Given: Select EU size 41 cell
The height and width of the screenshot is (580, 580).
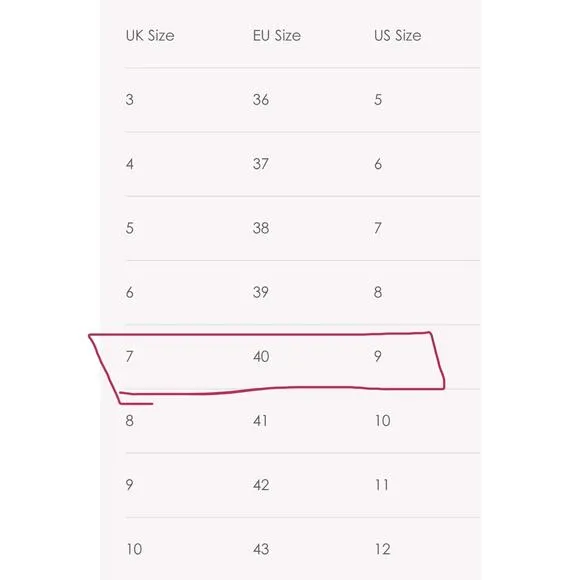Looking at the screenshot, I should 260,421.
